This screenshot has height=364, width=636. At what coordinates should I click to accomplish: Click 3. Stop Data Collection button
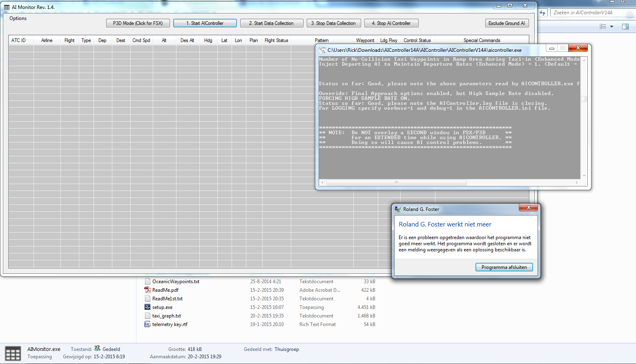coord(333,23)
